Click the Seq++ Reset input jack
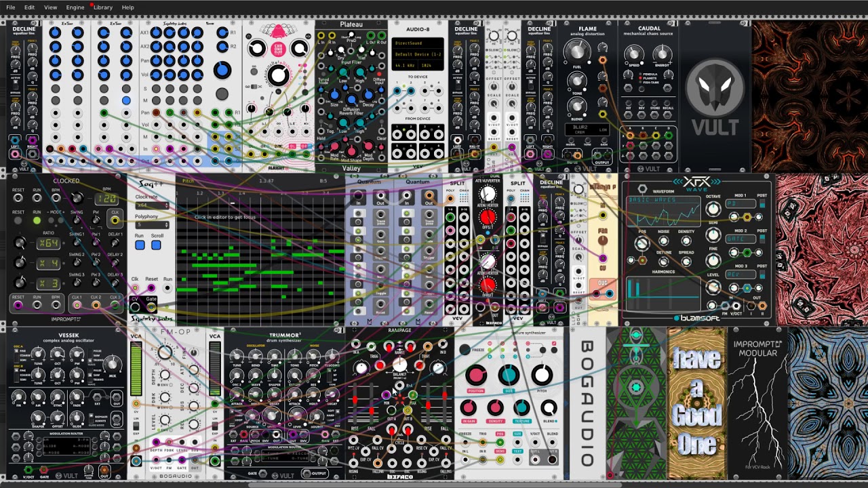Image resolution: width=868 pixels, height=488 pixels. (x=151, y=287)
